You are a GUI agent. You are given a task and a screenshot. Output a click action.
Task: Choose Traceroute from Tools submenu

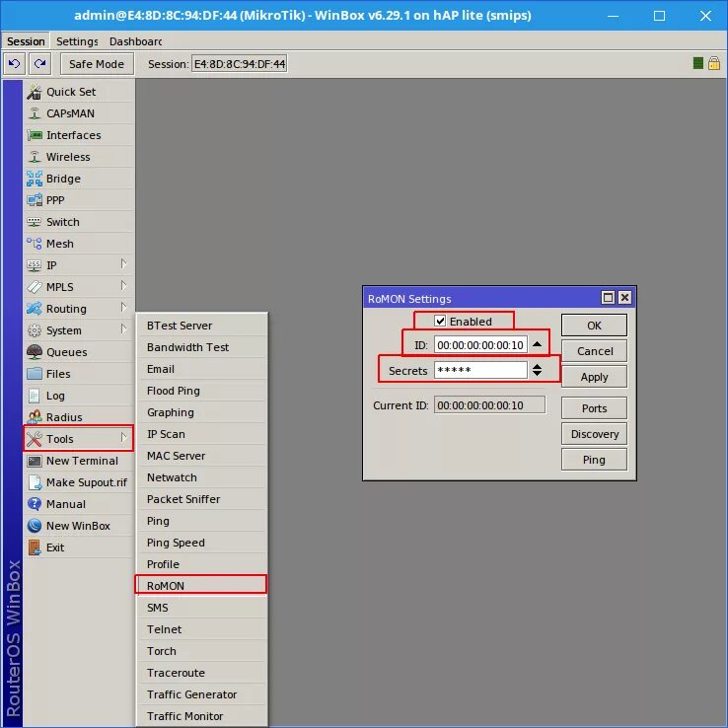click(202, 673)
